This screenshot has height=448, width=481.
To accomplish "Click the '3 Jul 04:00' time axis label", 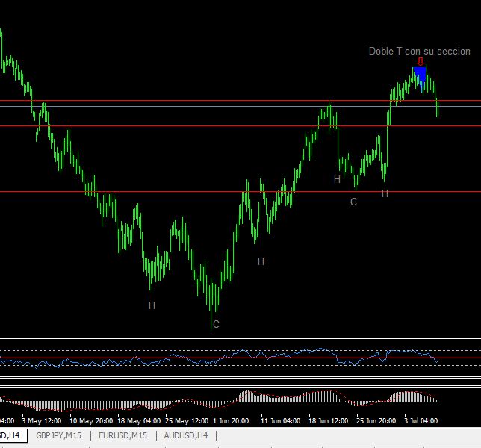I will pyautogui.click(x=421, y=421).
